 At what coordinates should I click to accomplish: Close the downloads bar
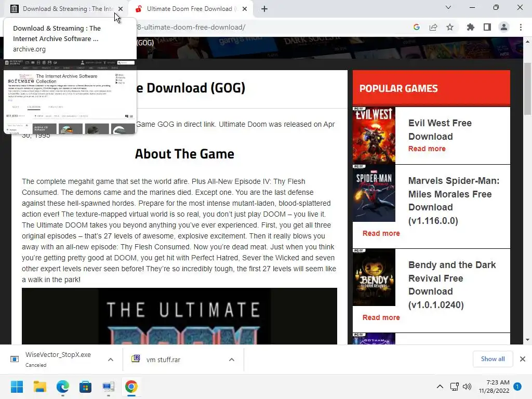click(523, 359)
